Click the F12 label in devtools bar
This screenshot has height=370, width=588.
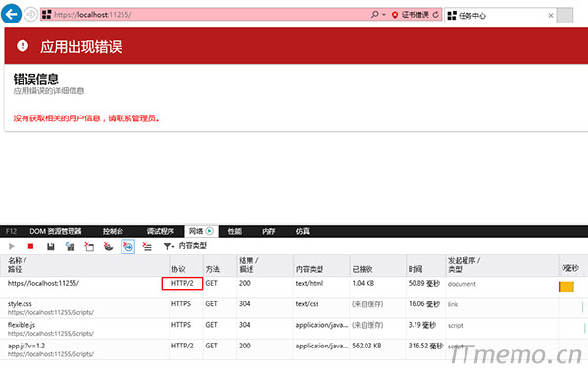click(x=11, y=231)
